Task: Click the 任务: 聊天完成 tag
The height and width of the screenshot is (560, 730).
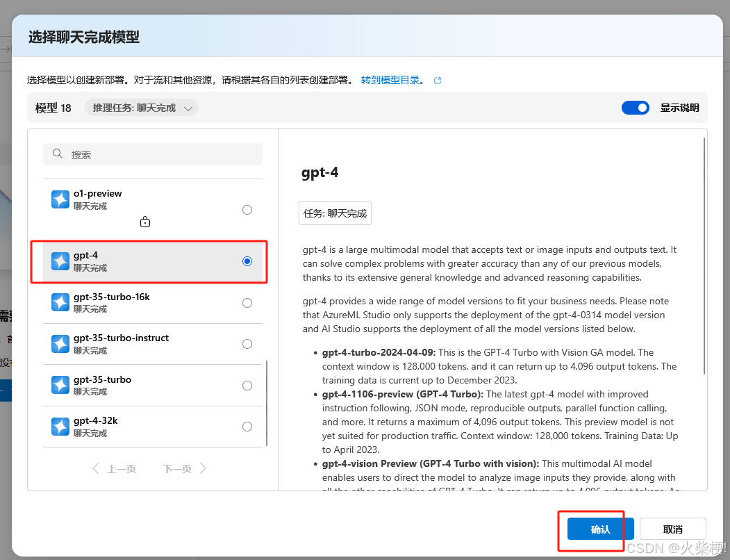Action: 335,213
